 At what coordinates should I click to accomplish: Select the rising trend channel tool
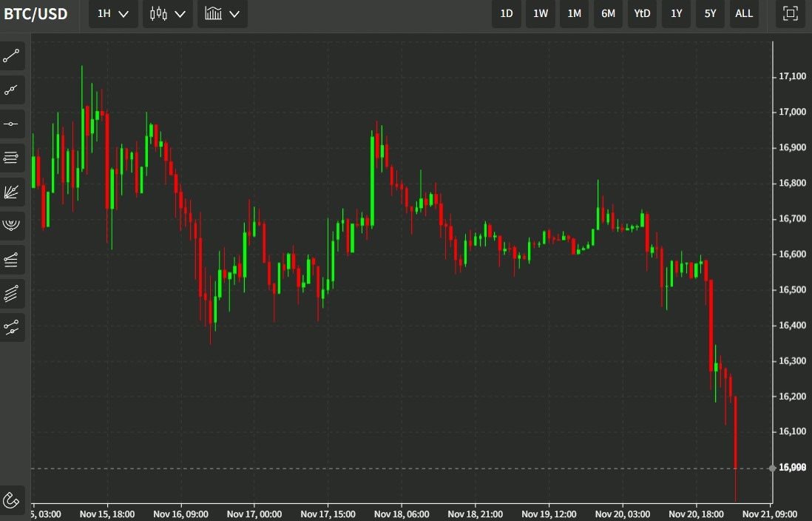pyautogui.click(x=11, y=259)
